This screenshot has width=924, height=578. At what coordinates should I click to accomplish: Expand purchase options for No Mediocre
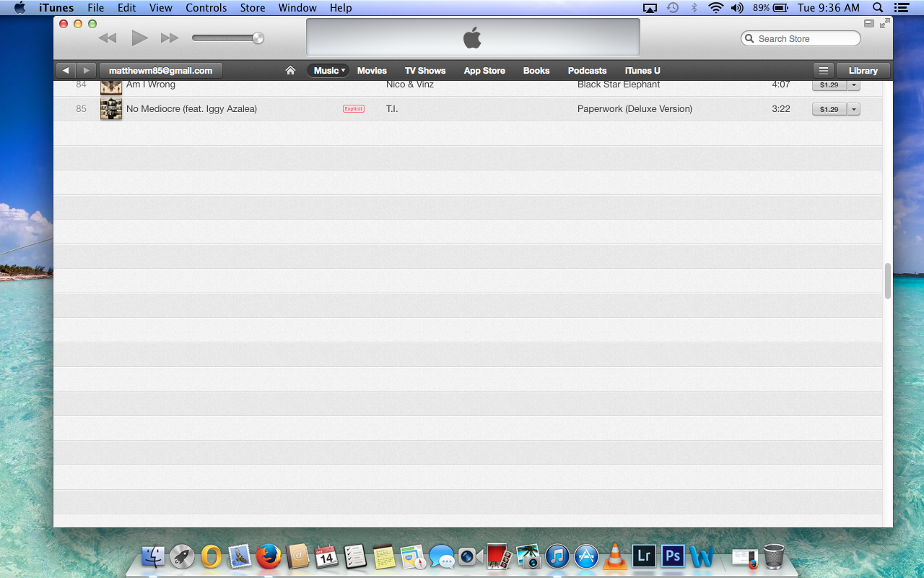pos(854,109)
